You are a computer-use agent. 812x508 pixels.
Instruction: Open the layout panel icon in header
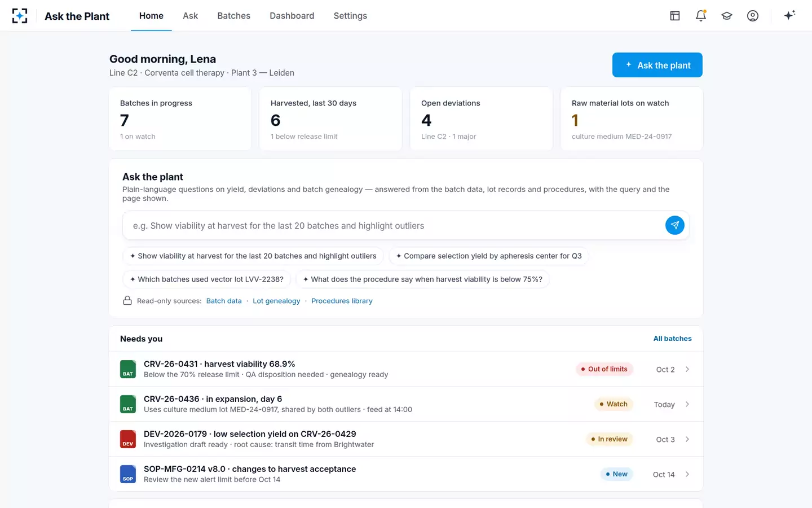675,16
